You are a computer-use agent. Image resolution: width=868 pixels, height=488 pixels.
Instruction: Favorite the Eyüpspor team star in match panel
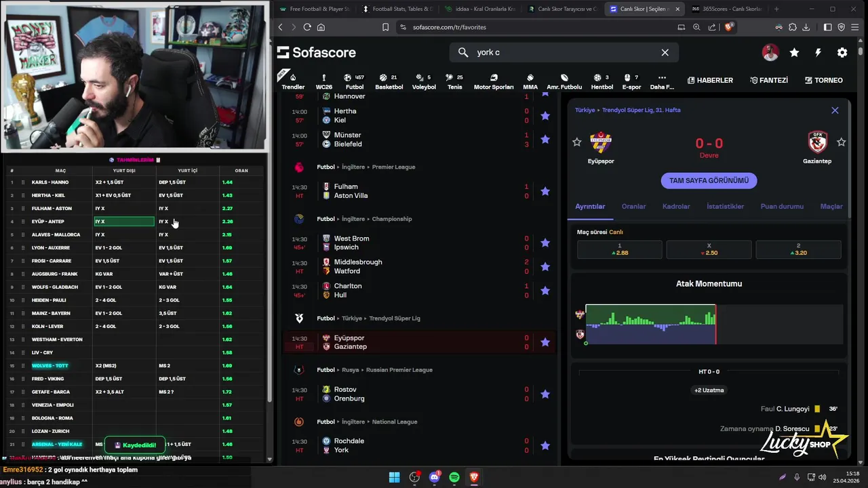click(x=577, y=142)
